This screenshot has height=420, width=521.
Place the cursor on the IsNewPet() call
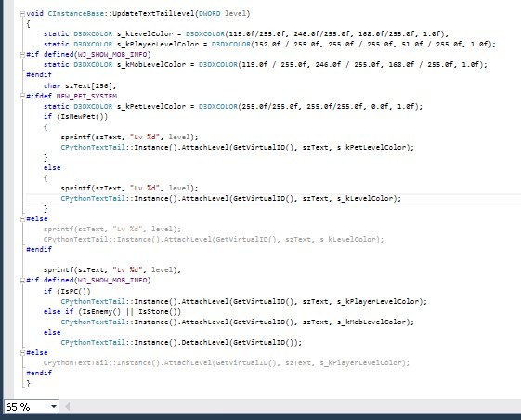pyautogui.click(x=83, y=117)
